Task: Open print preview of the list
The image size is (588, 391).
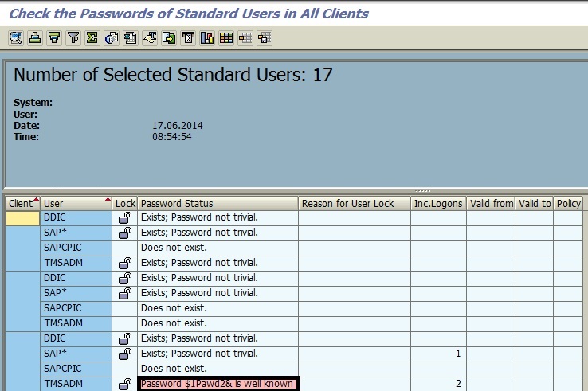Action: 112,38
